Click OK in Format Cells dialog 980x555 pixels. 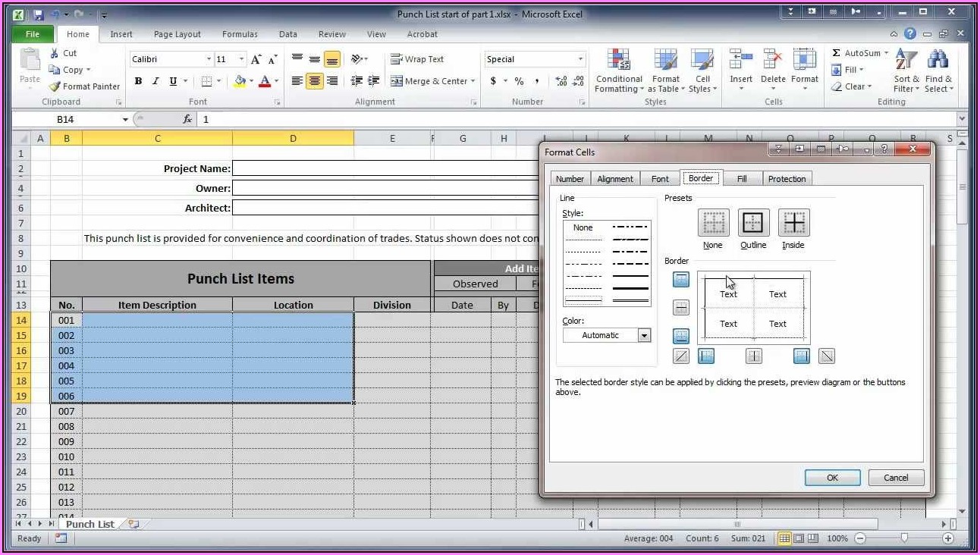(832, 478)
